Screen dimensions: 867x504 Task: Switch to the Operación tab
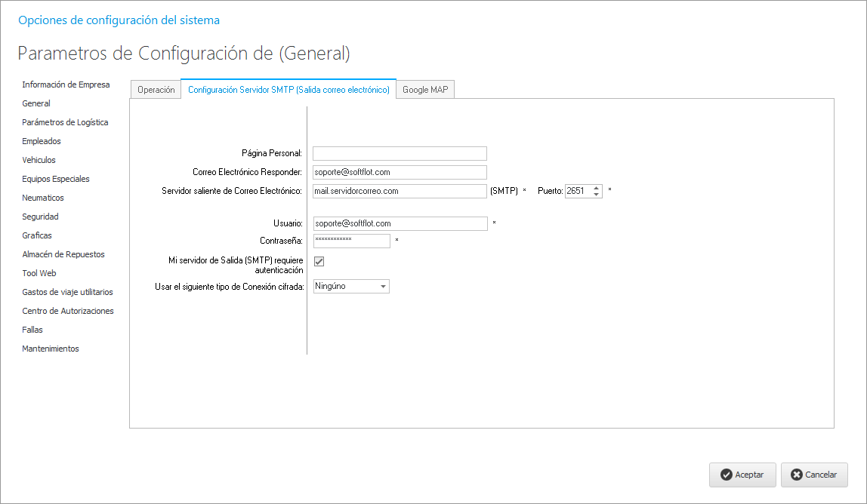click(x=156, y=90)
